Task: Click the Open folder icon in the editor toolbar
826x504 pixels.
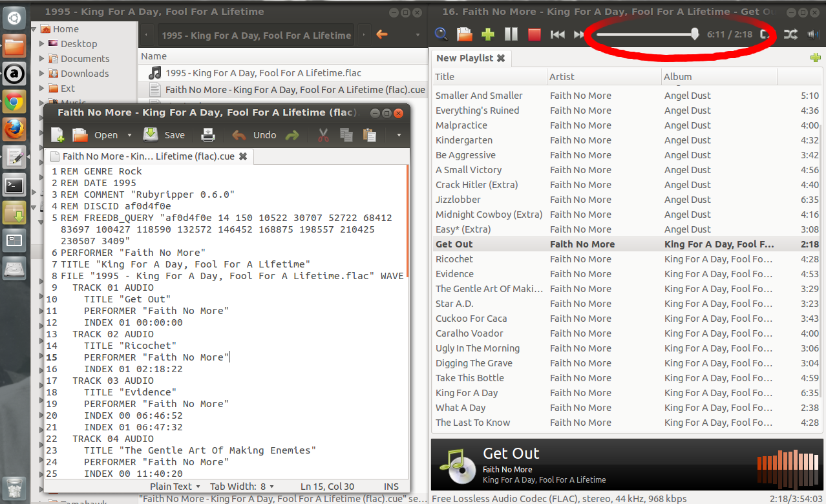Action: coord(80,134)
